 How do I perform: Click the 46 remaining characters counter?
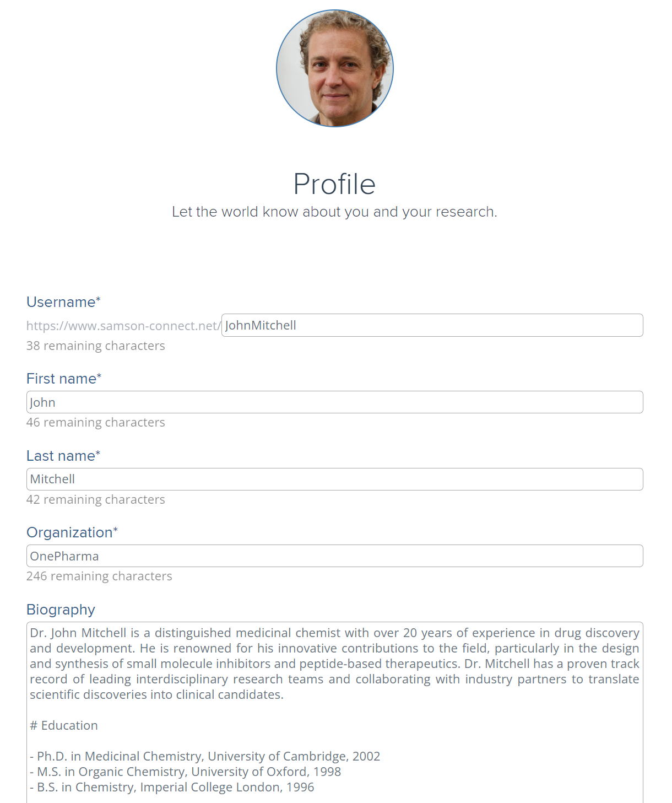tap(95, 422)
